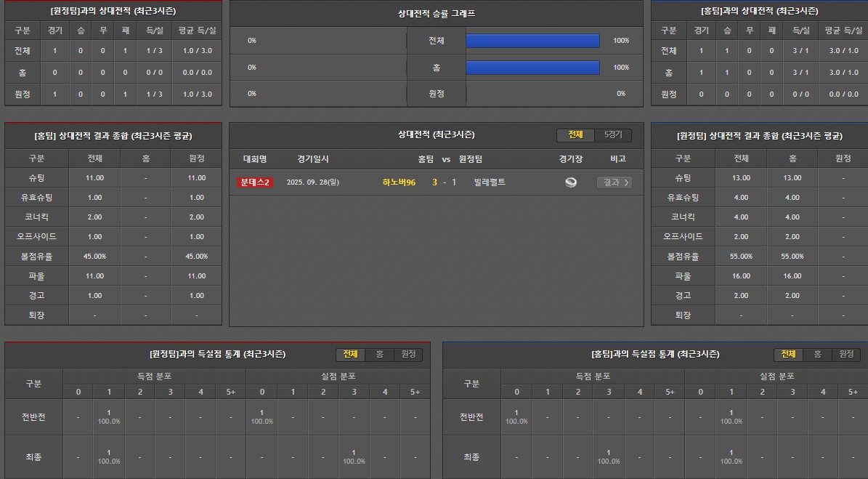
Task: Switch to the 5경기 tab
Action: (x=613, y=135)
